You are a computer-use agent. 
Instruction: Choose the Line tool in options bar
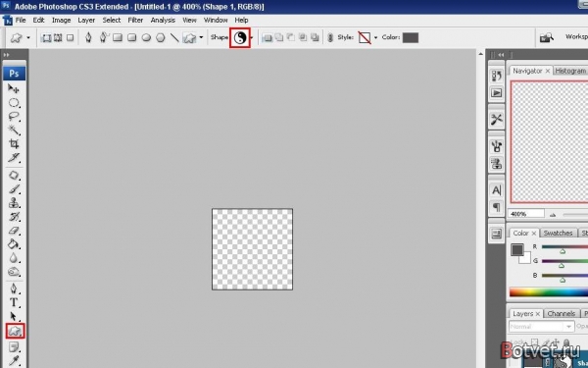point(174,37)
